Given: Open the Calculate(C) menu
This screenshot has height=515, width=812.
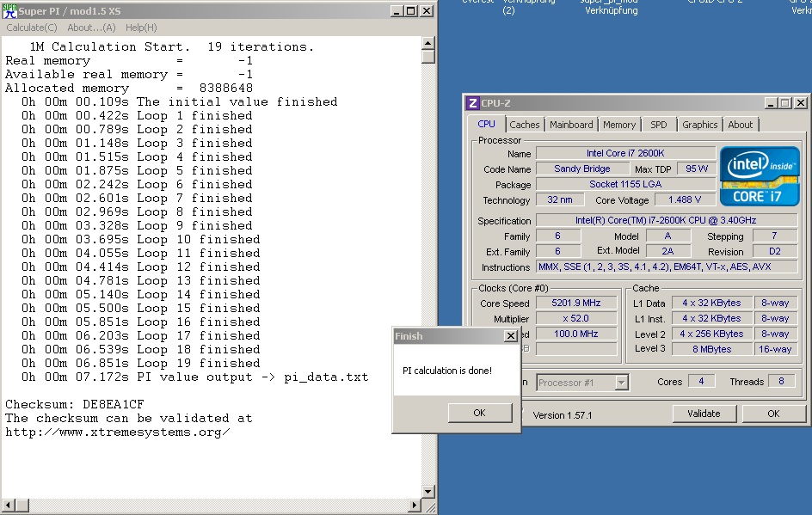Looking at the screenshot, I should [32, 28].
